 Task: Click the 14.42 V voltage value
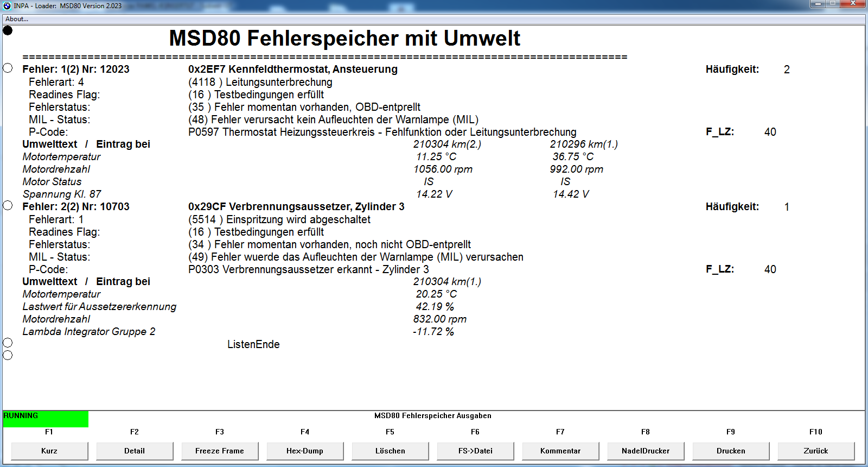pyautogui.click(x=571, y=194)
